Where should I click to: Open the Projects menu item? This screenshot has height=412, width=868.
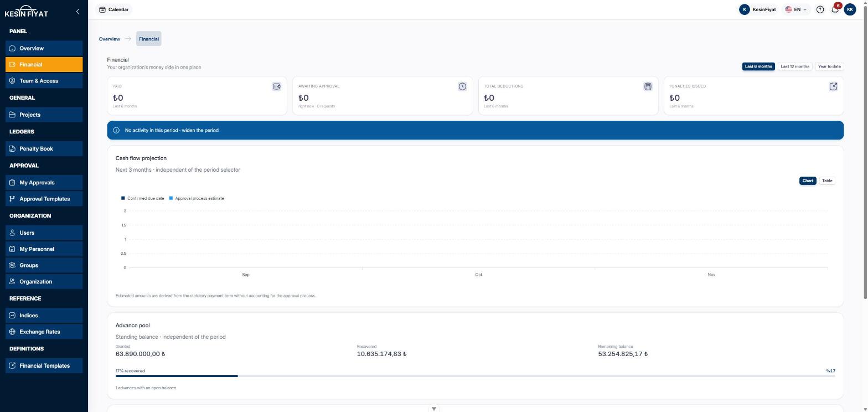44,115
